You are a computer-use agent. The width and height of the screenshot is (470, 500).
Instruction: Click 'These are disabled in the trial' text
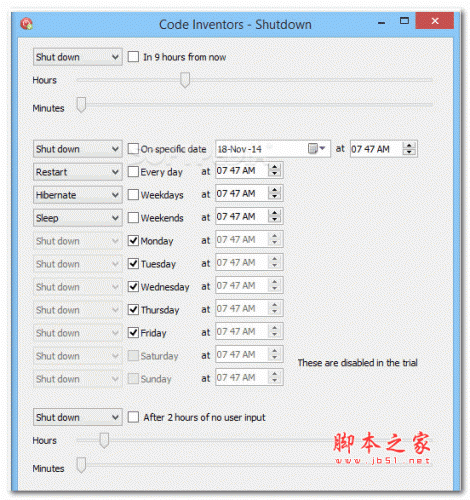pyautogui.click(x=357, y=363)
